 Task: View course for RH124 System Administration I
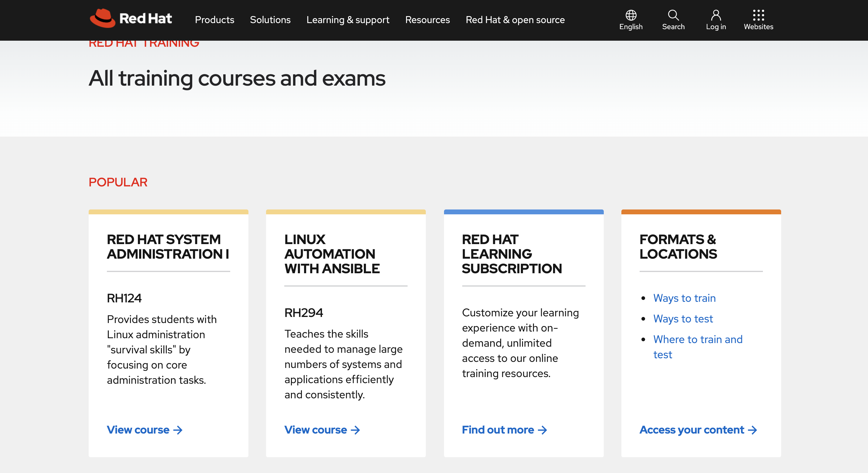click(x=145, y=430)
